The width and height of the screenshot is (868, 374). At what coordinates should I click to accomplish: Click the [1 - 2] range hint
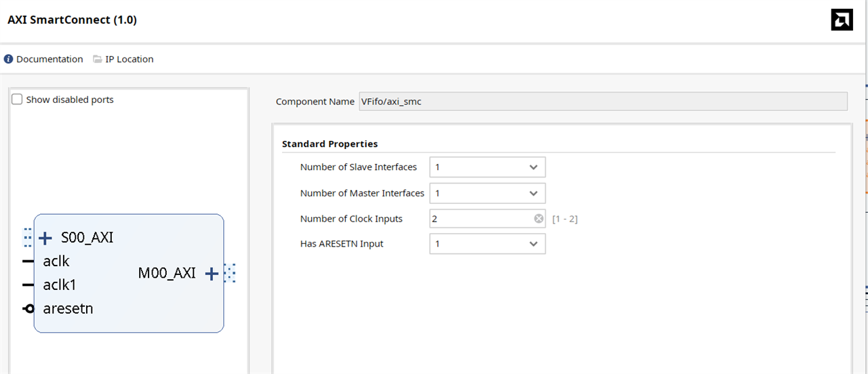565,219
